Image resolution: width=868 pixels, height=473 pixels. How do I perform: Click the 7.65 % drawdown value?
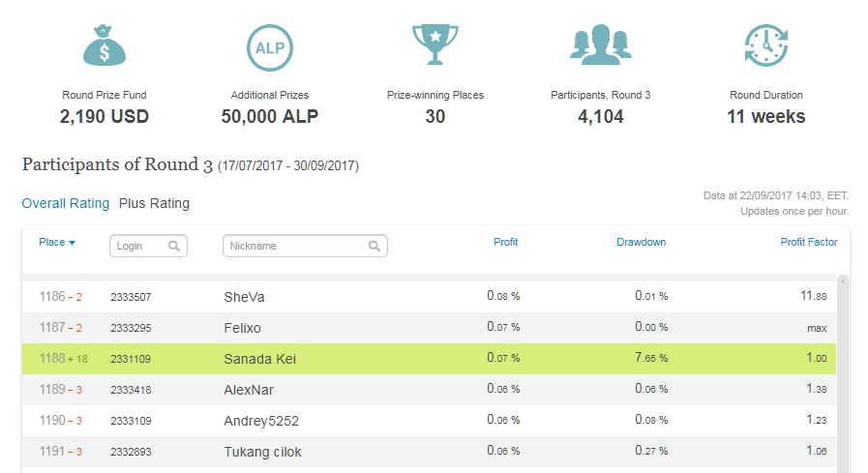point(651,358)
